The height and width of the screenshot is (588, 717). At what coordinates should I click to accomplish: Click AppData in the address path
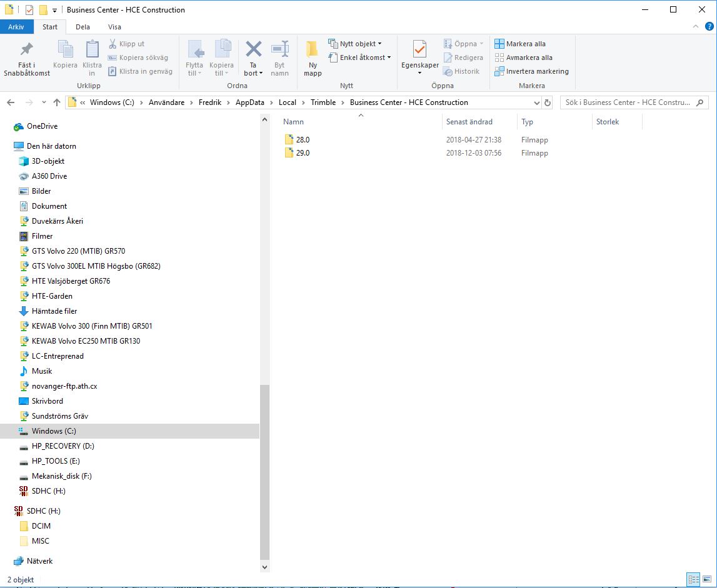(x=249, y=102)
